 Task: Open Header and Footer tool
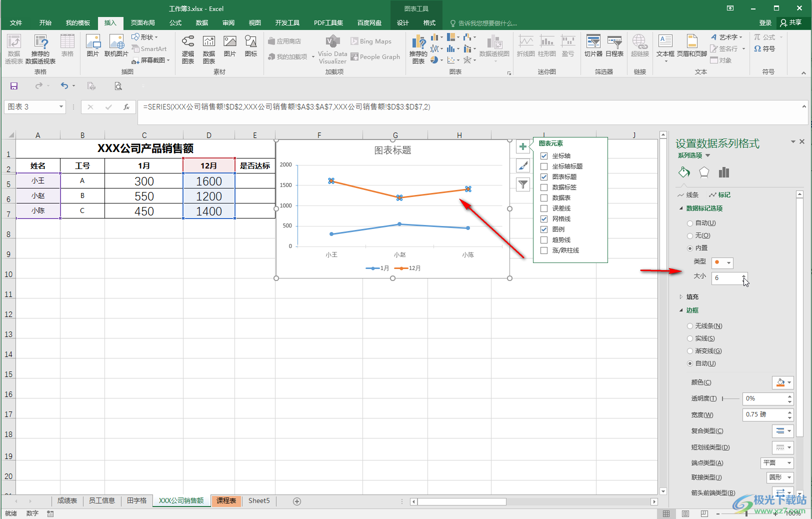coord(692,45)
